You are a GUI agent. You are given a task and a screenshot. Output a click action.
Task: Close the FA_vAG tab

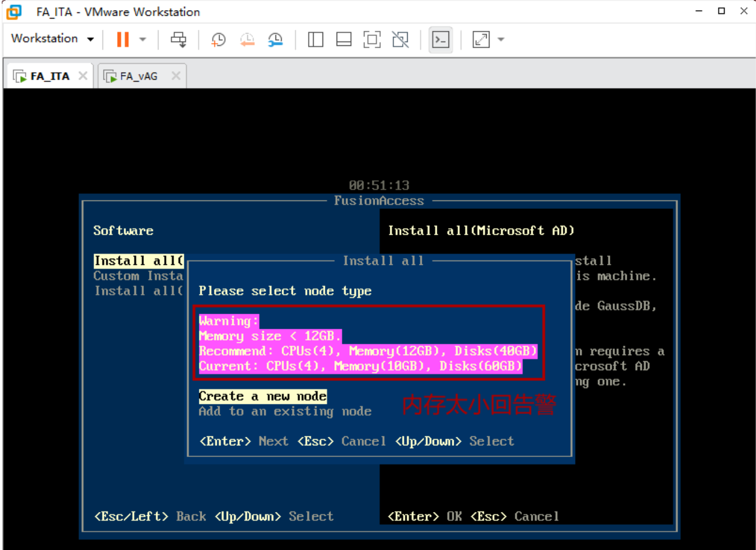tap(176, 76)
